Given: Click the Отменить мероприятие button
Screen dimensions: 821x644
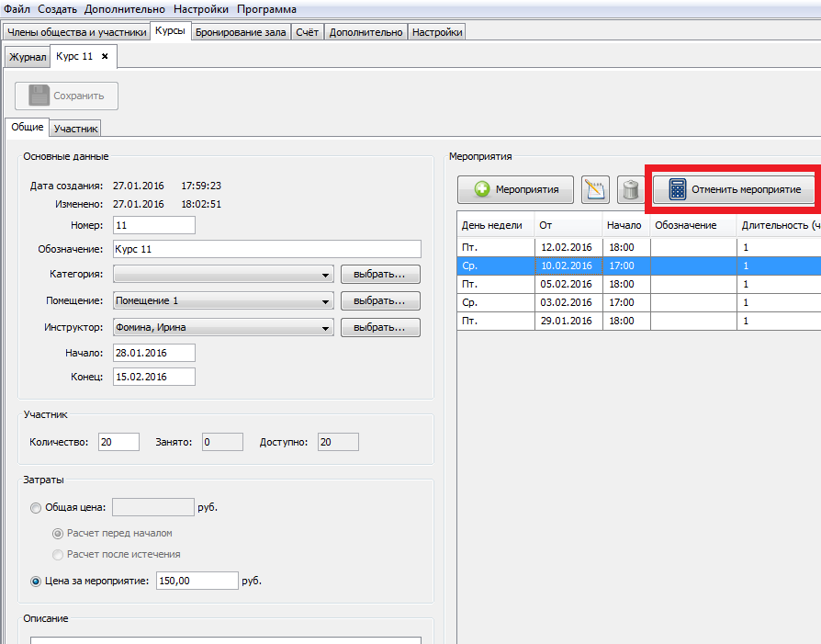Looking at the screenshot, I should 734,189.
